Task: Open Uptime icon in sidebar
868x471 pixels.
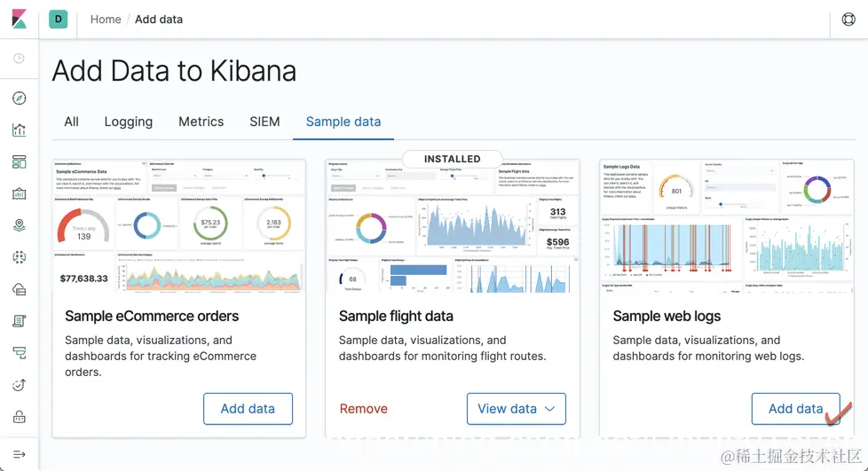Action: point(19,385)
